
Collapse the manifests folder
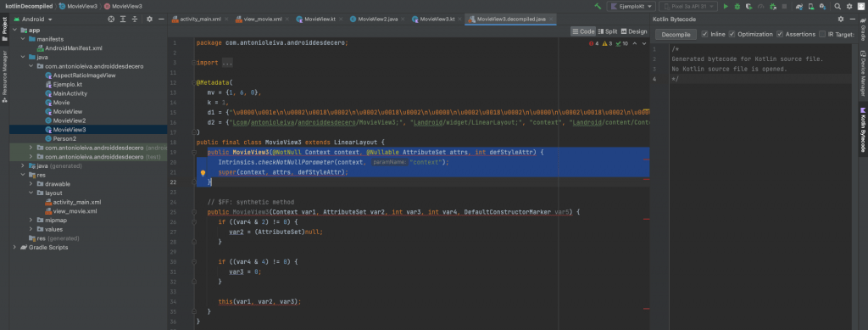click(x=23, y=39)
